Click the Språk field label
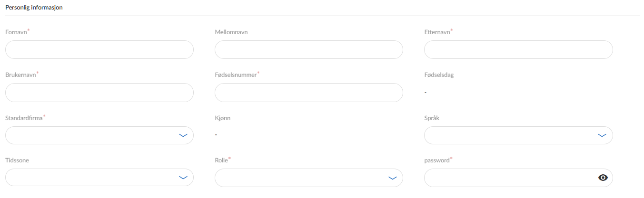644x198 pixels. (431, 118)
